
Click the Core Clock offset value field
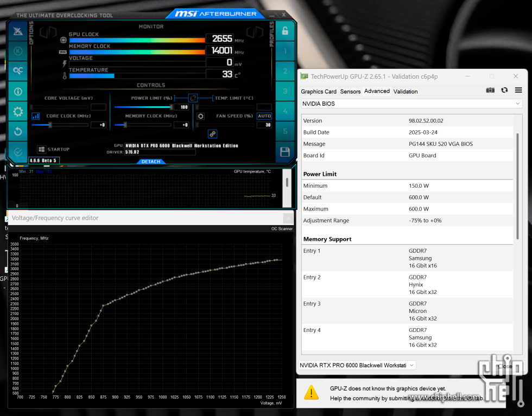point(98,125)
